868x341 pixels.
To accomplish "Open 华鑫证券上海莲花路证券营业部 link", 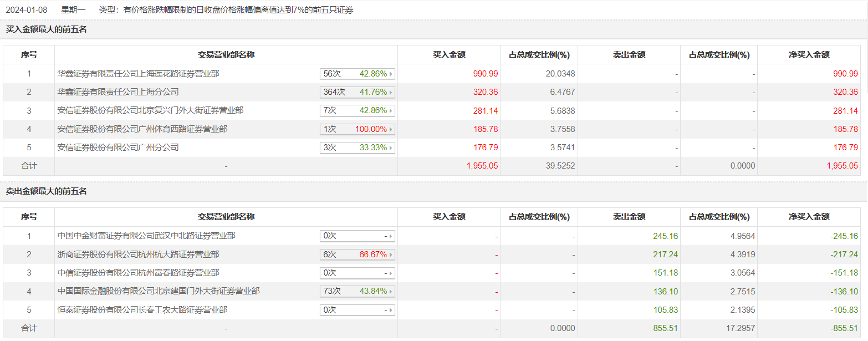I will pyautogui.click(x=138, y=73).
